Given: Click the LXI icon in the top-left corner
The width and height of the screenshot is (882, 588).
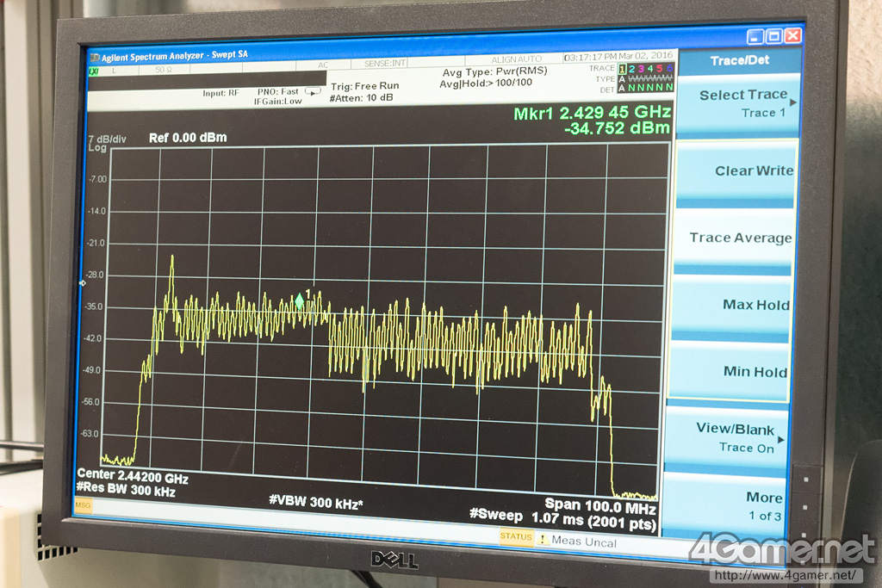Looking at the screenshot, I should pyautogui.click(x=93, y=71).
